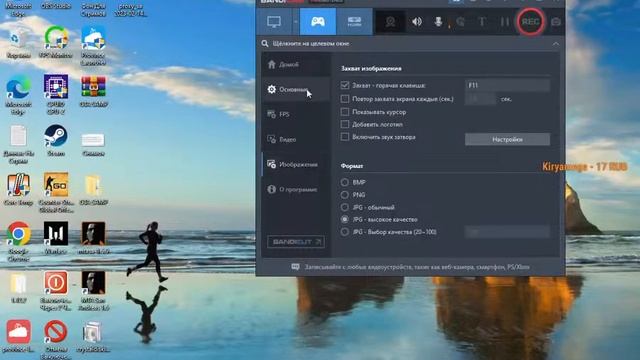640x360 pixels.
Task: Open logo Настройки button
Action: point(507,139)
